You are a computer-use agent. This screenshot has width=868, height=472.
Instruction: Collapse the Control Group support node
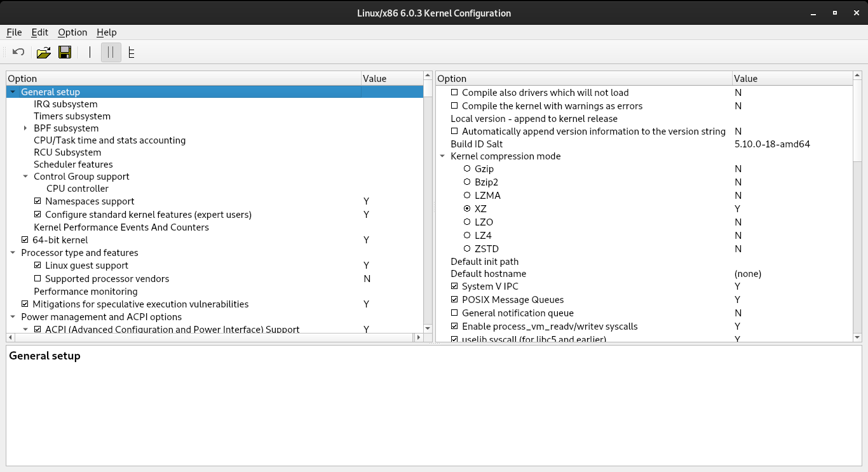click(25, 177)
